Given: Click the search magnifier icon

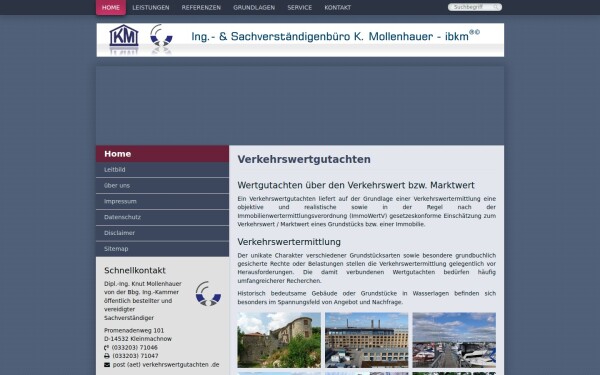Looking at the screenshot, I should pyautogui.click(x=496, y=7).
